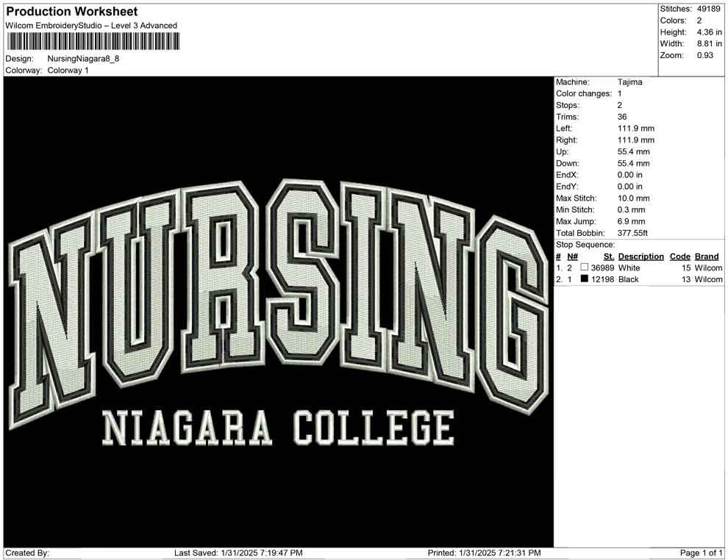Select the Stitches count value 49189
This screenshot has height=560, width=728.
pos(707,8)
